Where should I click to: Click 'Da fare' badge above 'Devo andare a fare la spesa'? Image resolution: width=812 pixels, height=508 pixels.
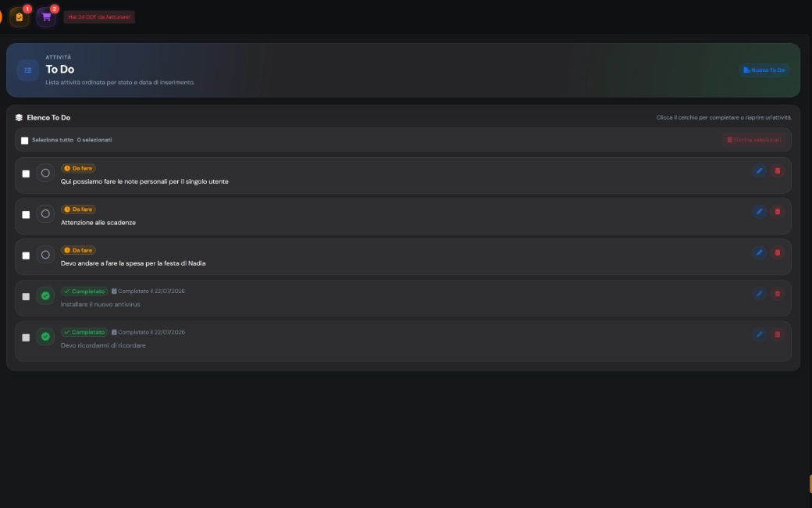click(x=78, y=250)
